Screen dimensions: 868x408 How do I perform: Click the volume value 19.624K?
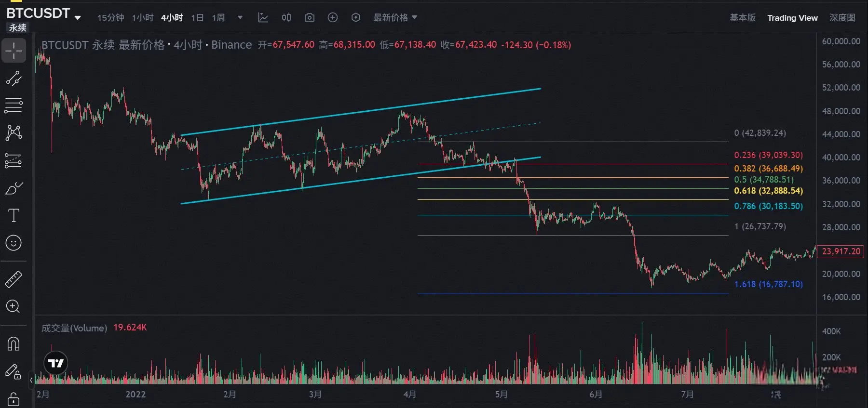pyautogui.click(x=130, y=328)
